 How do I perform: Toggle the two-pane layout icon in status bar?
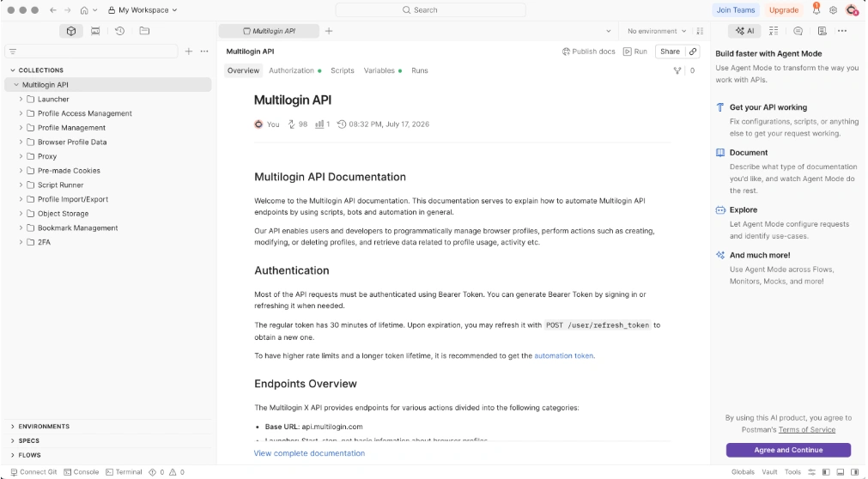coord(826,472)
